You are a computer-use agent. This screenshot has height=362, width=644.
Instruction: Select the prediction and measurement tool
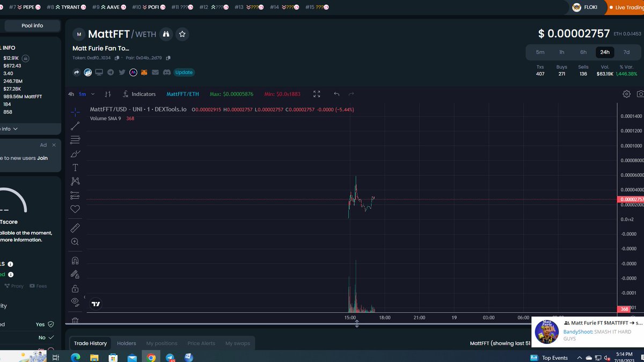coord(75,195)
